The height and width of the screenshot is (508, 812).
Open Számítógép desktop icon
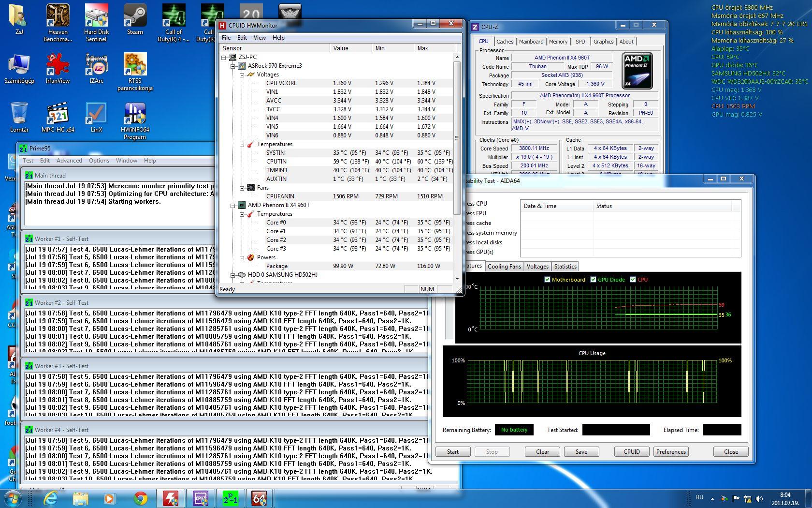(x=19, y=68)
